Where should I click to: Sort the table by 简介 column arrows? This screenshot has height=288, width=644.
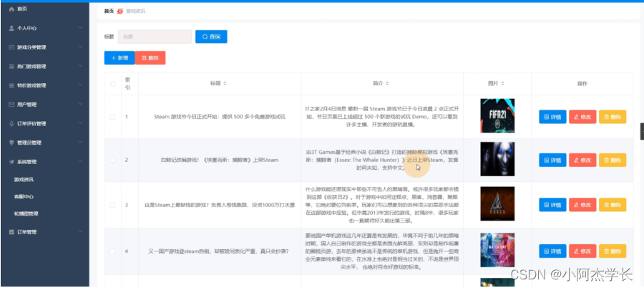387,84
